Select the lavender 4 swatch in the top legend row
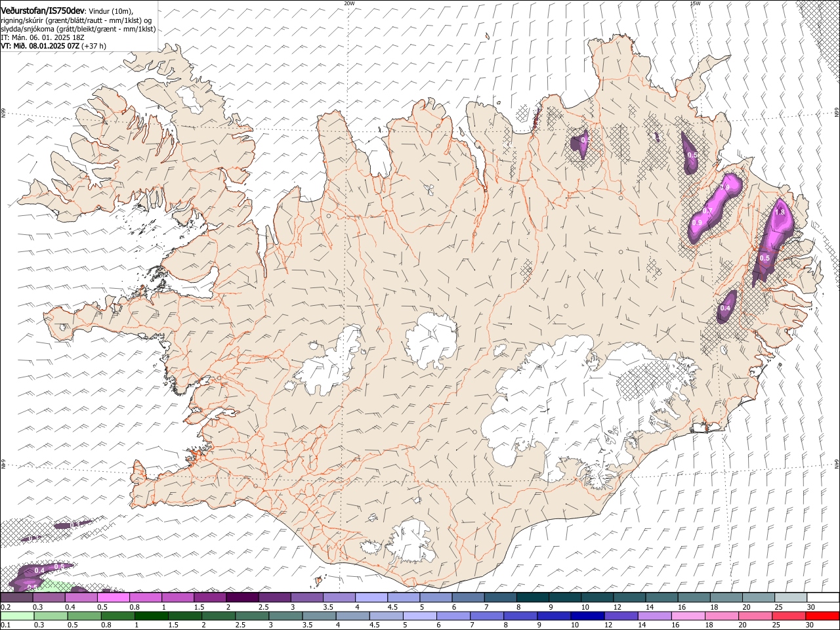This screenshot has width=840, height=630. (x=371, y=597)
